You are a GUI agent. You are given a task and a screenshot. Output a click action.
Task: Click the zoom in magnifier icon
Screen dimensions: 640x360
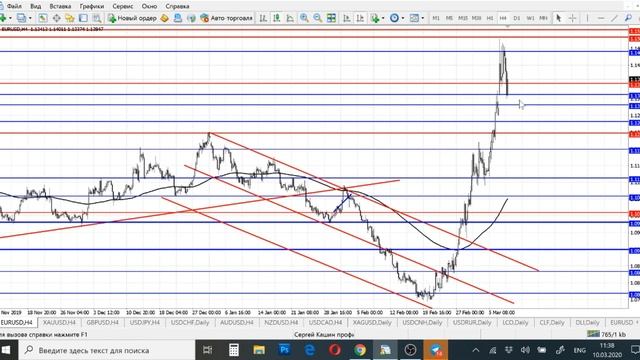(304, 18)
